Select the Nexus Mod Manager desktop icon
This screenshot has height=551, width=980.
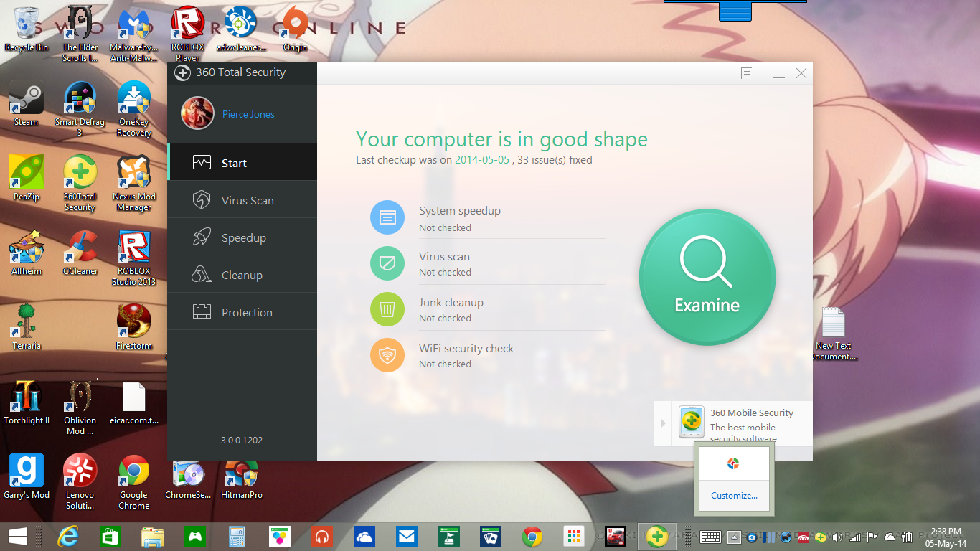134,183
